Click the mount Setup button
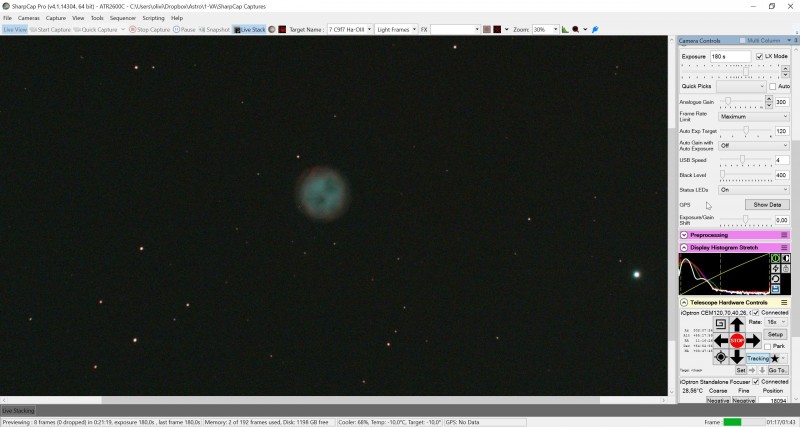The height and width of the screenshot is (427, 800). coord(775,335)
